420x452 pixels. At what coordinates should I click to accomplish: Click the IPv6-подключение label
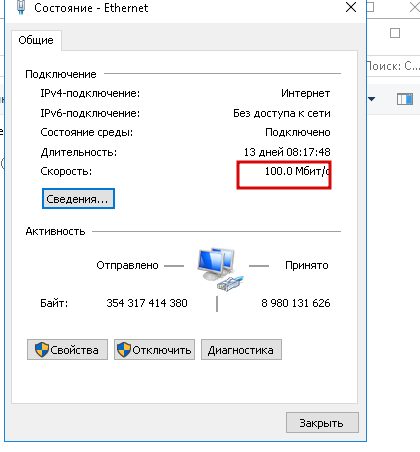(x=90, y=113)
